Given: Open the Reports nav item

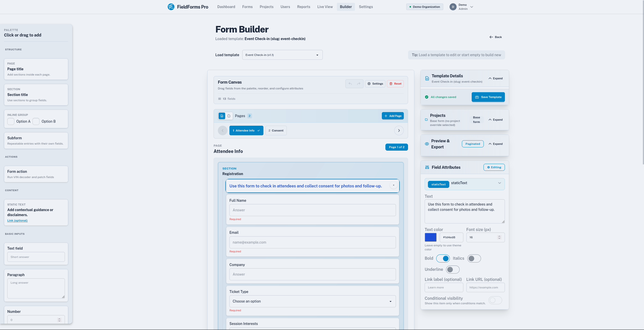Looking at the screenshot, I should (x=304, y=7).
